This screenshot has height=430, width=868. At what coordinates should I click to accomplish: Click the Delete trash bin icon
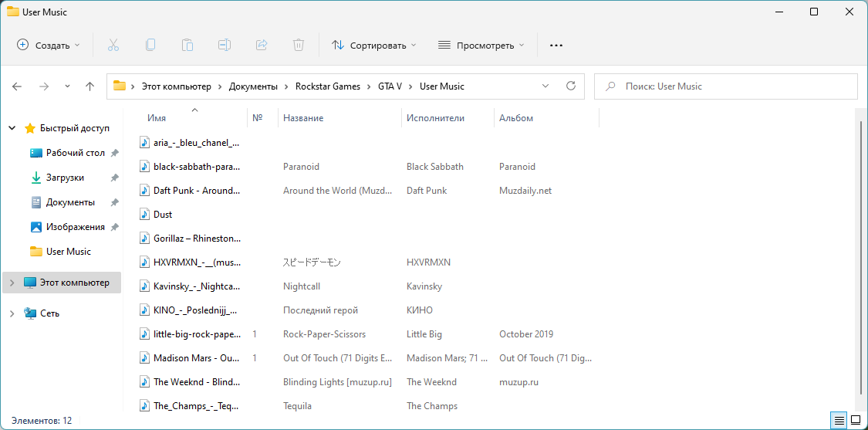tap(299, 46)
